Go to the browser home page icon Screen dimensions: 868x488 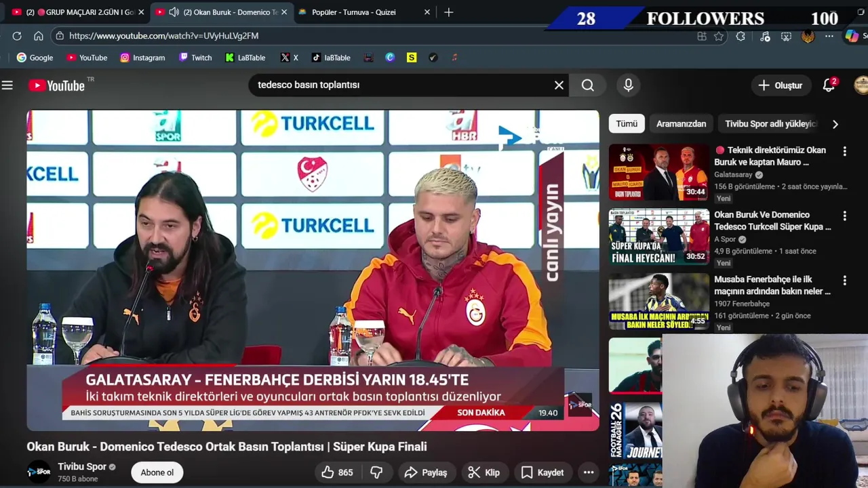pos(39,36)
